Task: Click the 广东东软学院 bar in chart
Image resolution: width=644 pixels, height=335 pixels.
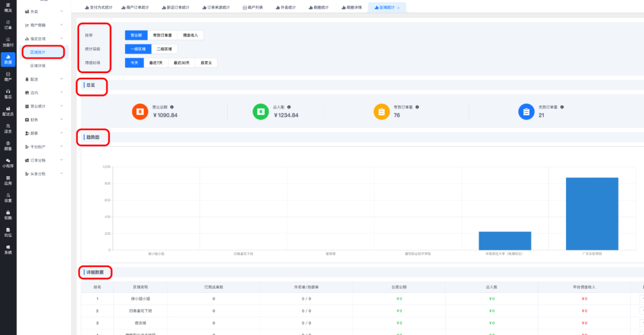Action: click(592, 213)
